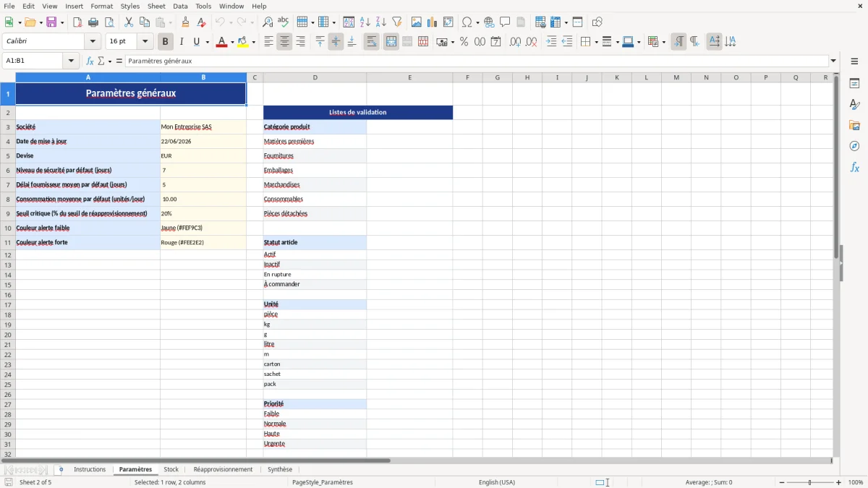868x488 pixels.
Task: Open Find & Replace tool
Action: [x=268, y=22]
